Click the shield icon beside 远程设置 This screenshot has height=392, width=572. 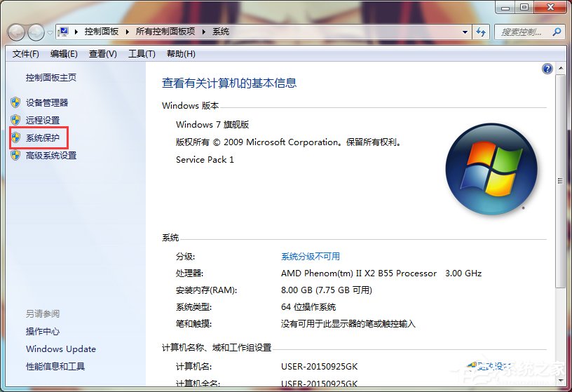click(x=15, y=120)
